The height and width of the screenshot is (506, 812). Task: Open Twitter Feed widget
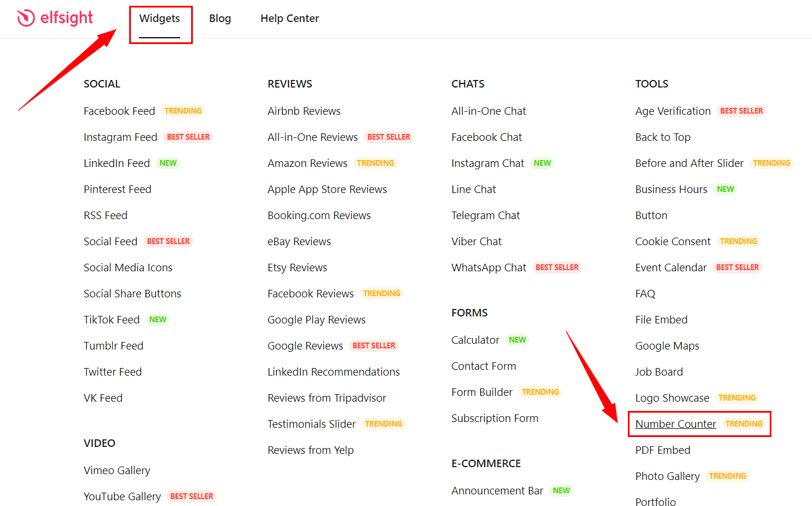(112, 372)
